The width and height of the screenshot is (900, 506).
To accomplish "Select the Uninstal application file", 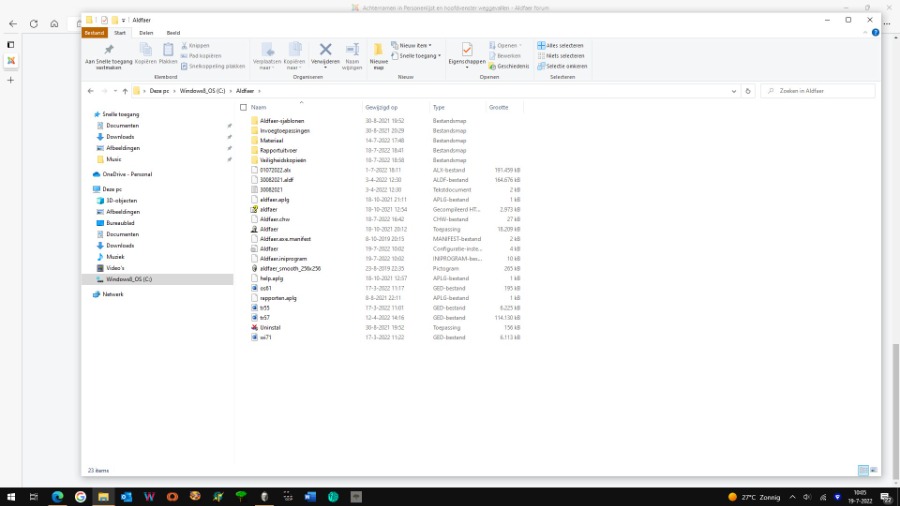I will tap(270, 327).
